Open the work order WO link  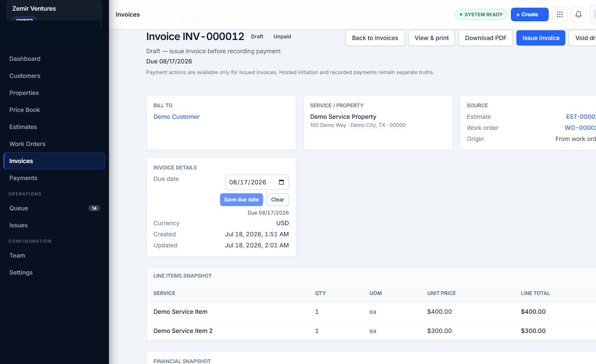580,128
